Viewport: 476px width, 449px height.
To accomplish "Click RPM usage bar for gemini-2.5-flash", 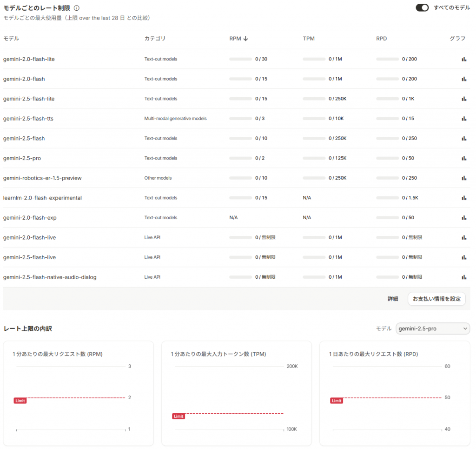I will [241, 139].
